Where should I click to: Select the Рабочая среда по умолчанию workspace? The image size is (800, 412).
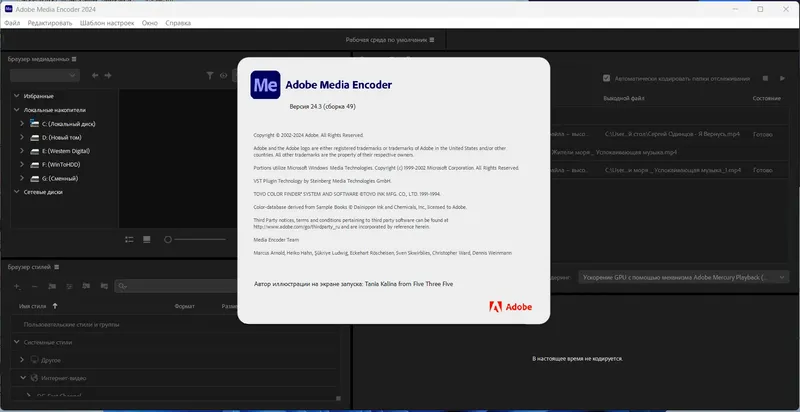point(386,40)
